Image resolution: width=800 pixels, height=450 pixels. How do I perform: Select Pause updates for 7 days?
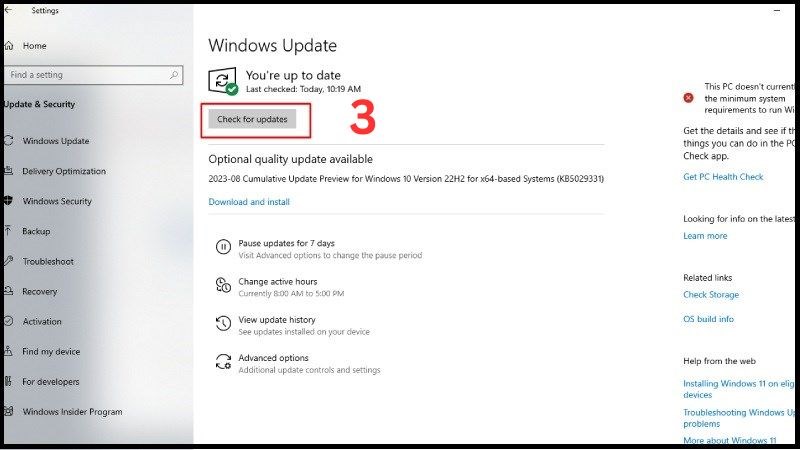(286, 243)
